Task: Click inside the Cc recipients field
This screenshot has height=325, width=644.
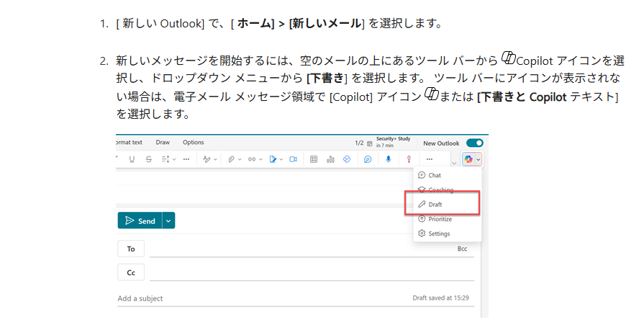Action: click(312, 272)
